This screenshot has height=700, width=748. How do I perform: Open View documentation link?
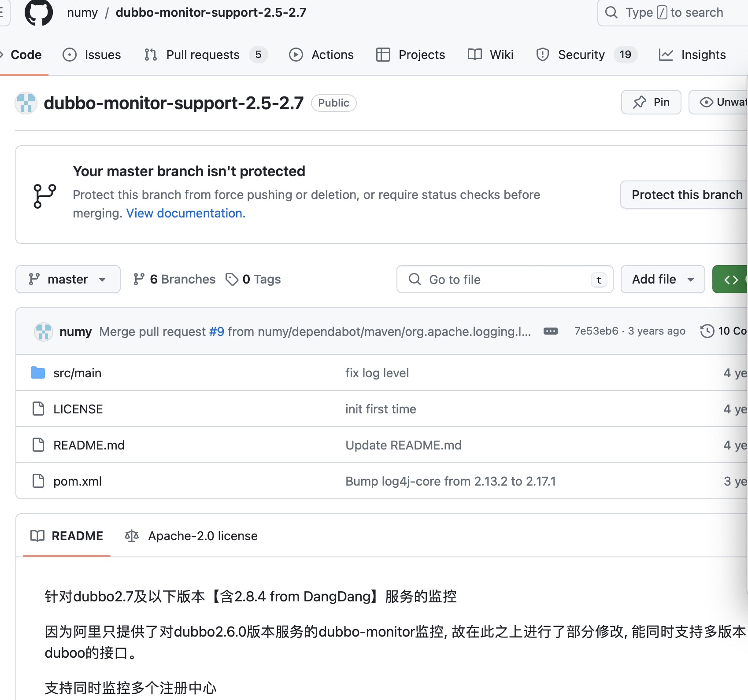pyautogui.click(x=186, y=213)
